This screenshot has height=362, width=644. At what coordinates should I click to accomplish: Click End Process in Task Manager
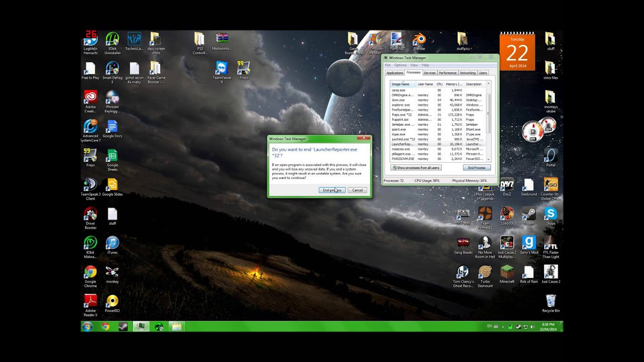[x=476, y=167]
